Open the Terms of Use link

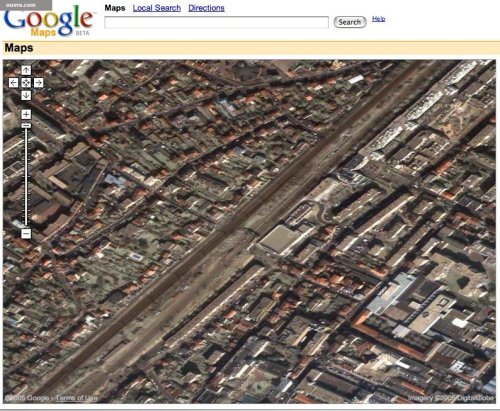(76, 398)
